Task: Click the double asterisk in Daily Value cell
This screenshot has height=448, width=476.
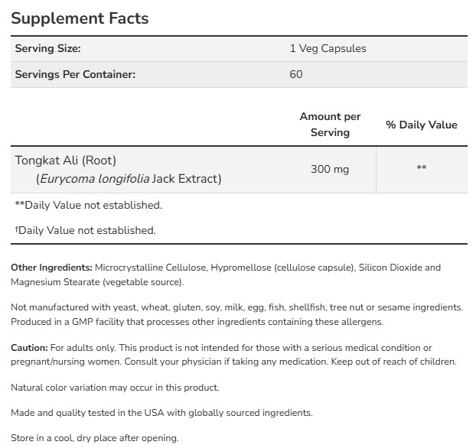Action: (x=421, y=168)
